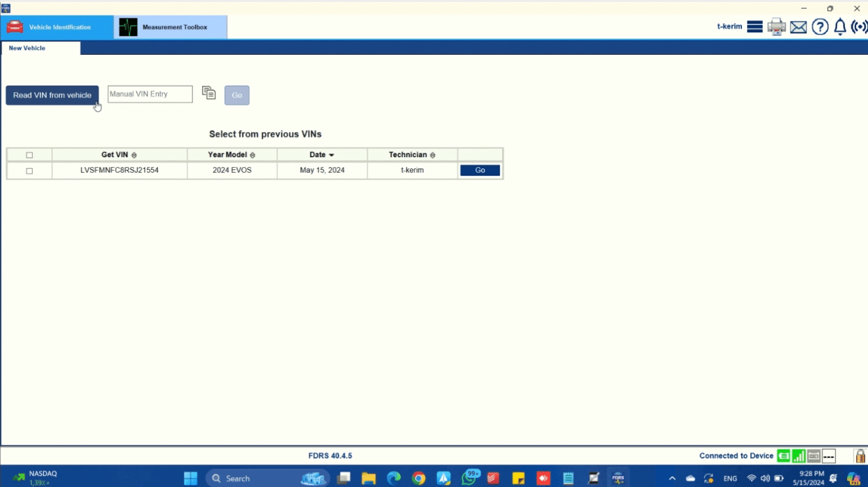Open the Windows Start menu
868x487 pixels.
pyautogui.click(x=191, y=479)
